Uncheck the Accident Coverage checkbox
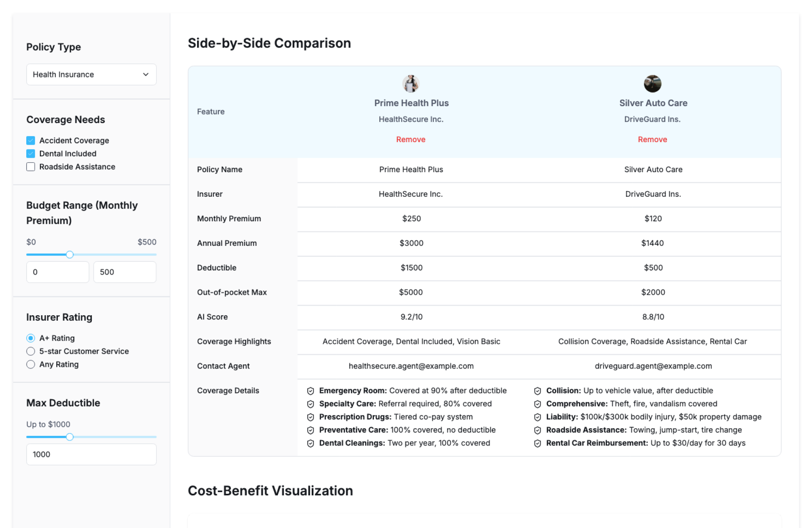This screenshot has width=812, height=528. tap(30, 140)
